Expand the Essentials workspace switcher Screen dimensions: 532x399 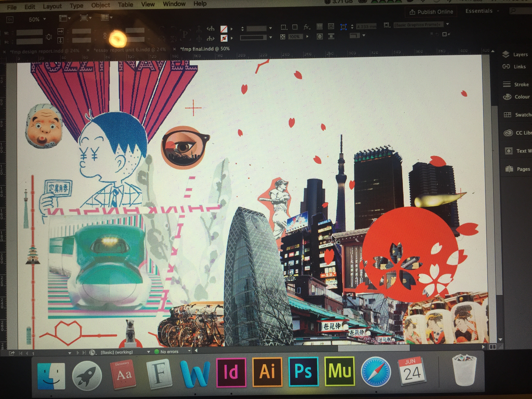pos(482,11)
